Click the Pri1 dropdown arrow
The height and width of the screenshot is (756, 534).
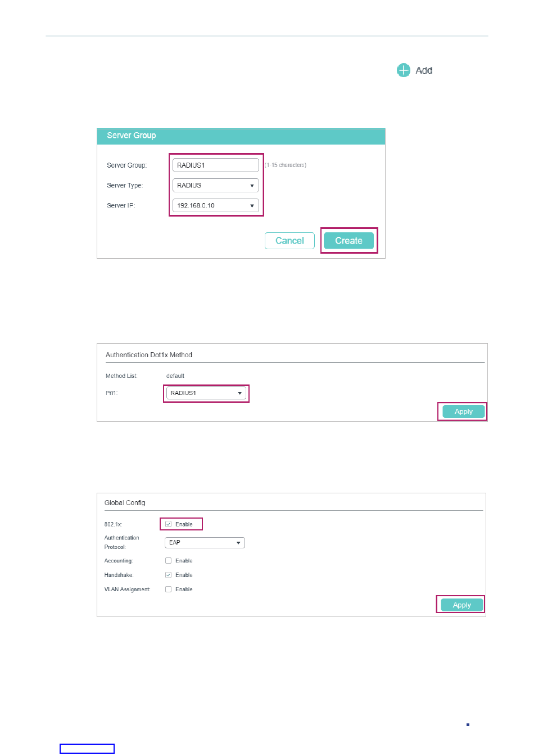pyautogui.click(x=239, y=393)
